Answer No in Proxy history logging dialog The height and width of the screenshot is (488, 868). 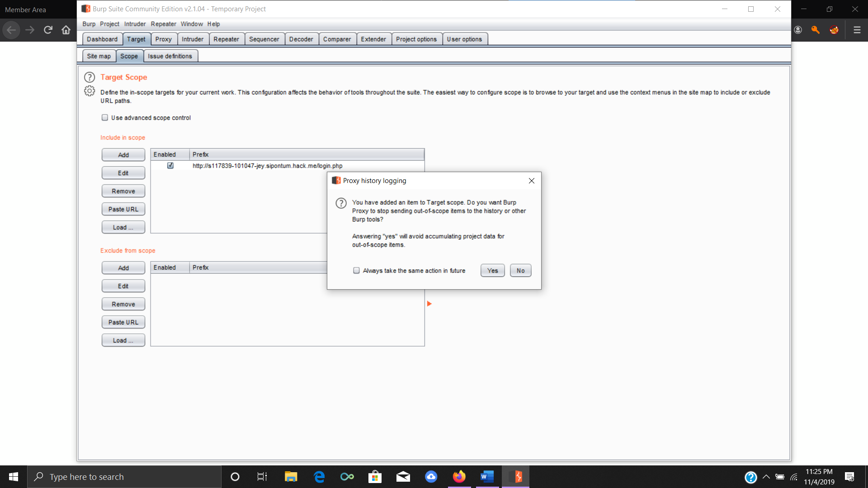click(521, 270)
